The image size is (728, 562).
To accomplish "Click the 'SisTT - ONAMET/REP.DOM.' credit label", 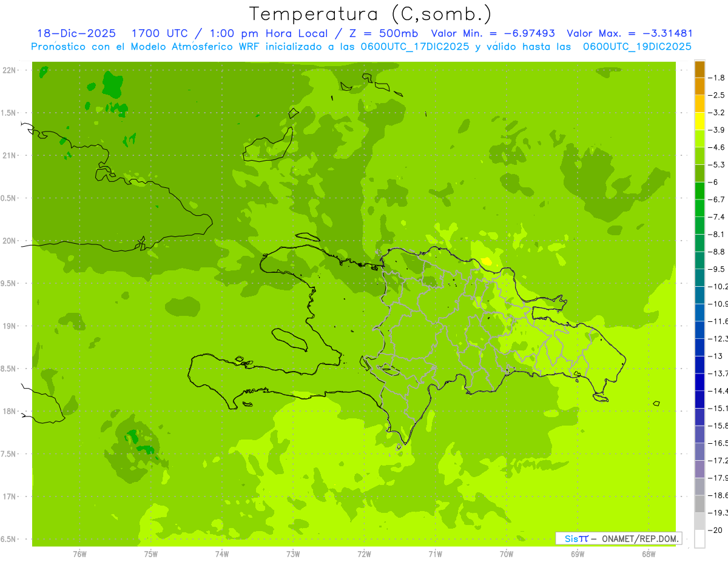I will coord(619,538).
